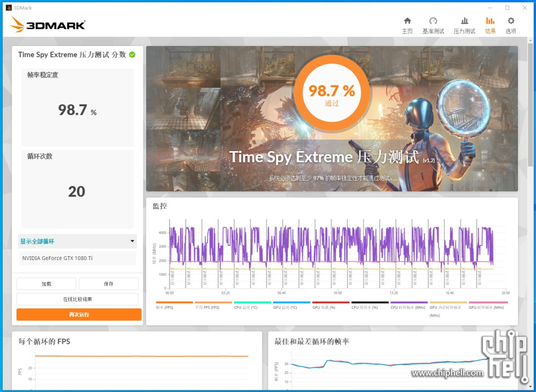
Task: Click the dropdown arrow of the loop selector
Action: tap(132, 241)
